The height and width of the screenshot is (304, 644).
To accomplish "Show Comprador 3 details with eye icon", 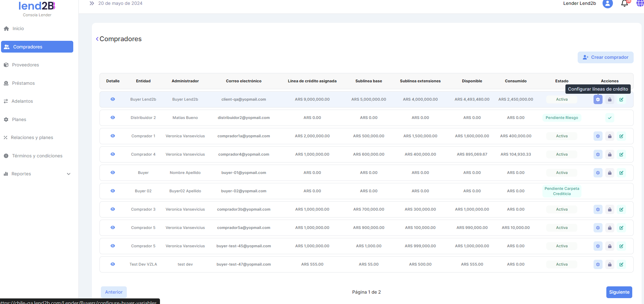I will click(x=113, y=209).
